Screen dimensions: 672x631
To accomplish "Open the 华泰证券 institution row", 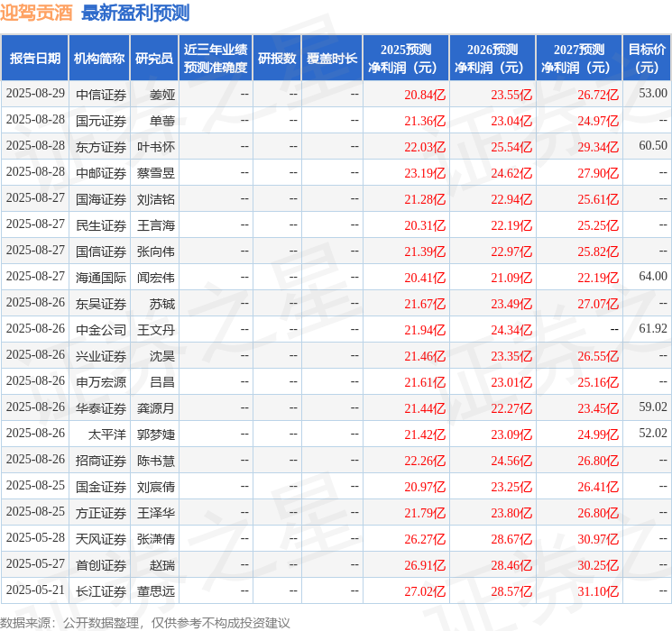I will tap(101, 407).
